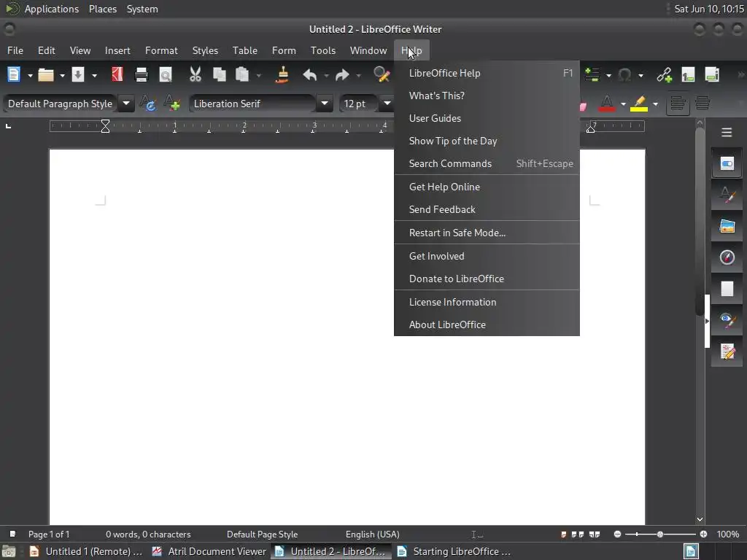
Task: Click the Print icon
Action: 142,75
